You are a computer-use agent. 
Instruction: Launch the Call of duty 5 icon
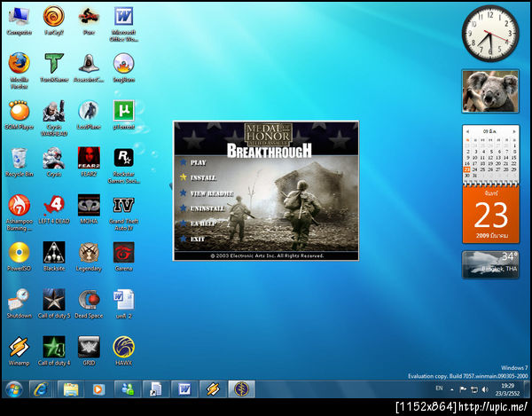[x=54, y=303]
